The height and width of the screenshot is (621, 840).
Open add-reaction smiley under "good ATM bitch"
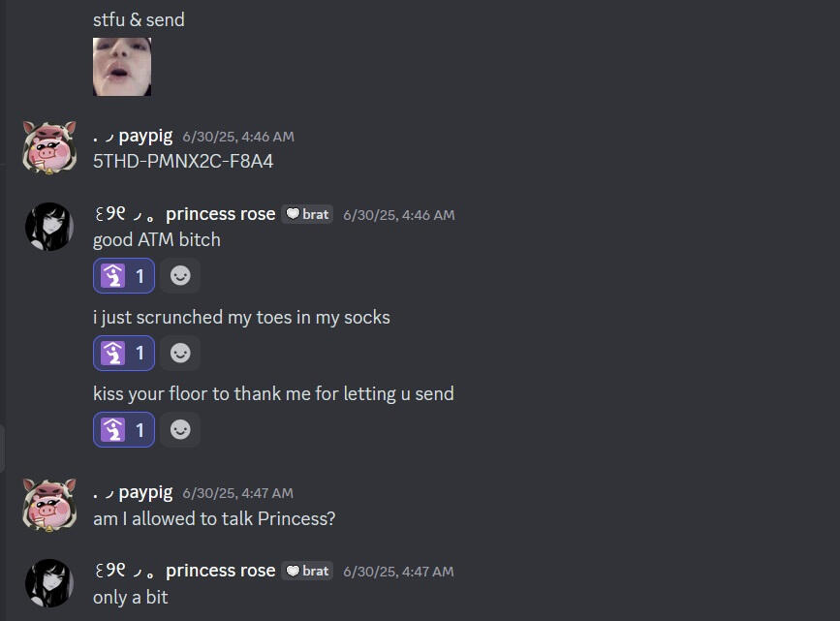[x=180, y=276]
